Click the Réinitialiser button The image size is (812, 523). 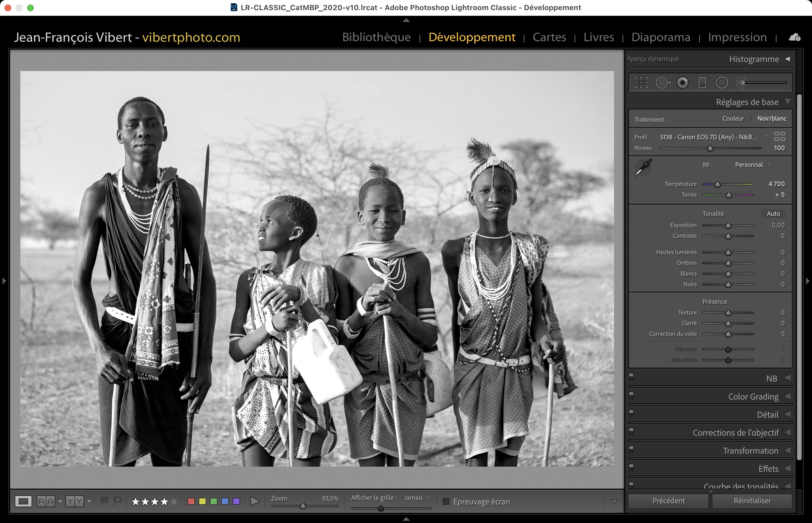pos(752,501)
